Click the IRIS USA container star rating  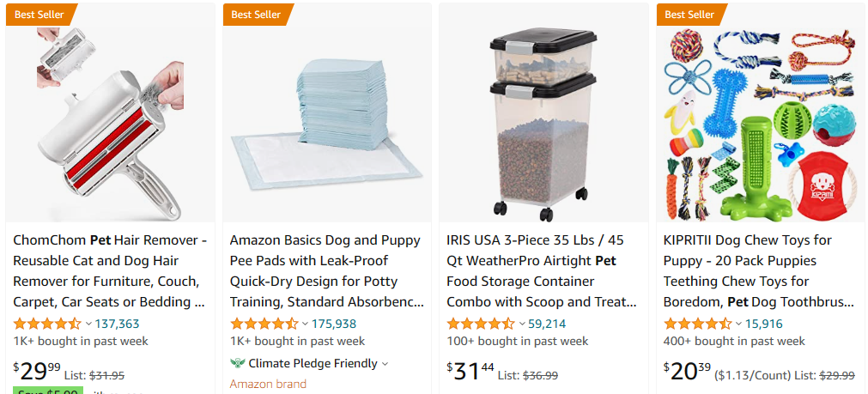481,324
